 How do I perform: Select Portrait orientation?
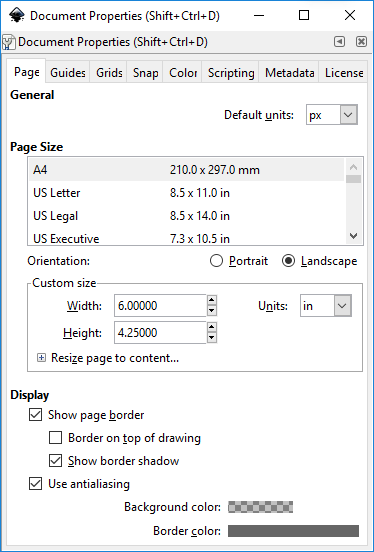(239, 261)
